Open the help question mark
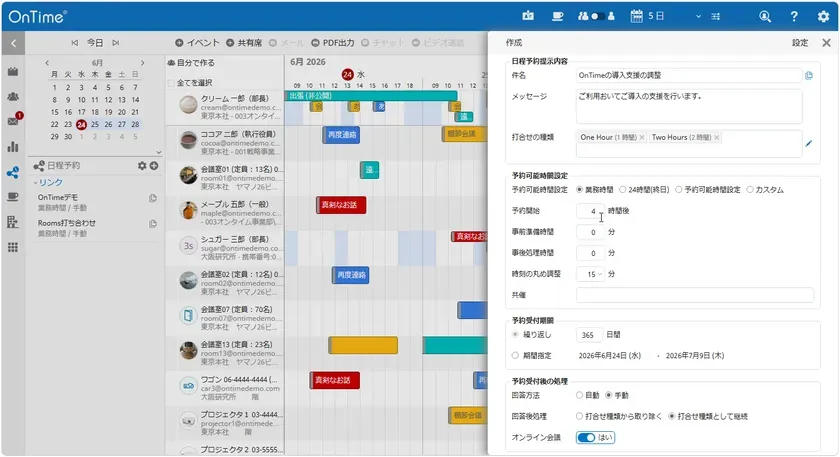Screen dimensions: 840x457 pos(794,17)
